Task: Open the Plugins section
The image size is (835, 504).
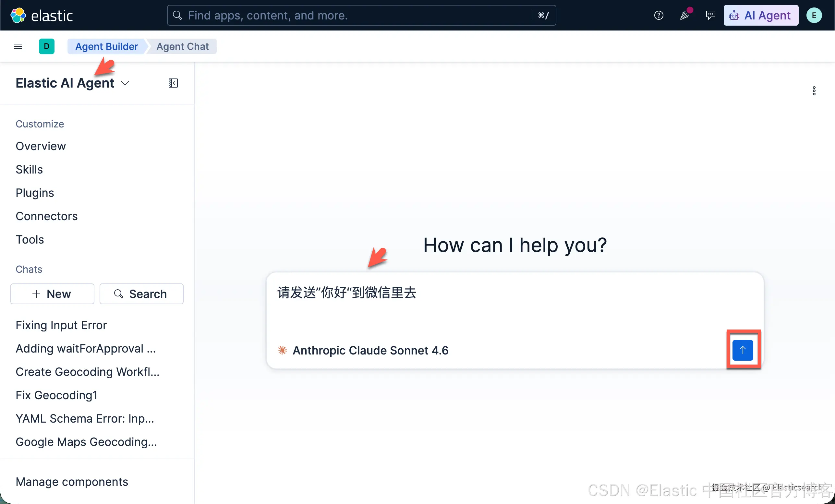Action: tap(35, 193)
